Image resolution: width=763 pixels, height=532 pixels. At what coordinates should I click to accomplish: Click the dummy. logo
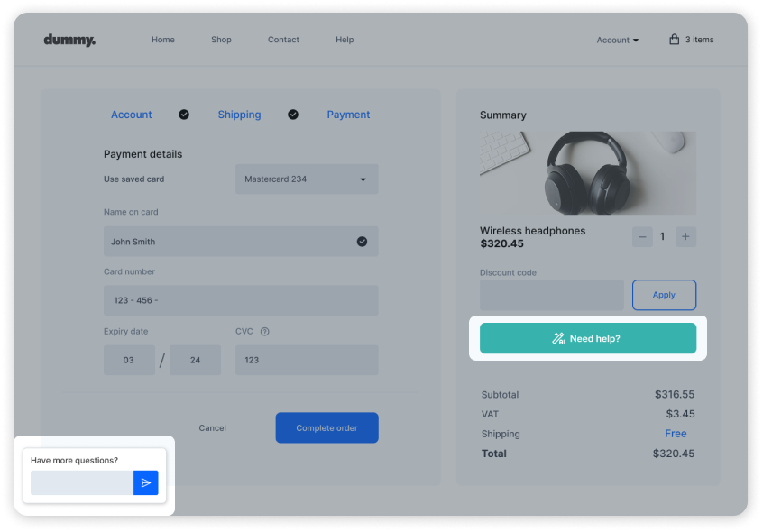69,40
